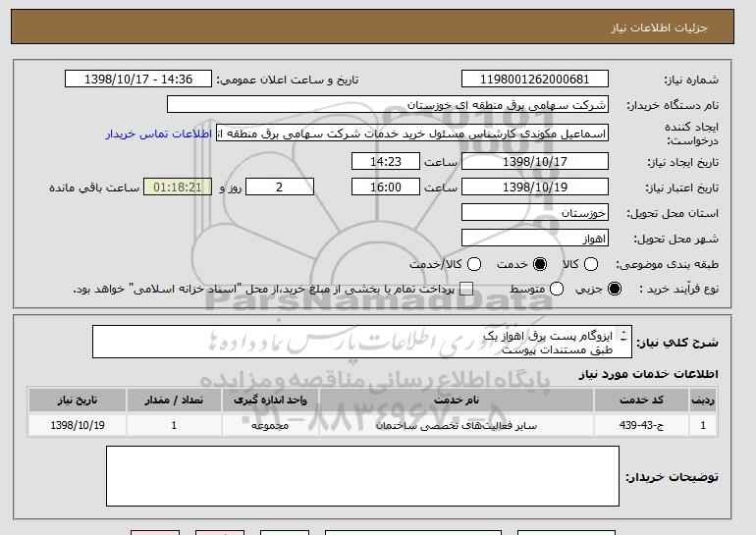The image size is (756, 535).
Task: Click the need date cell 1398/10/19
Action: 78,425
